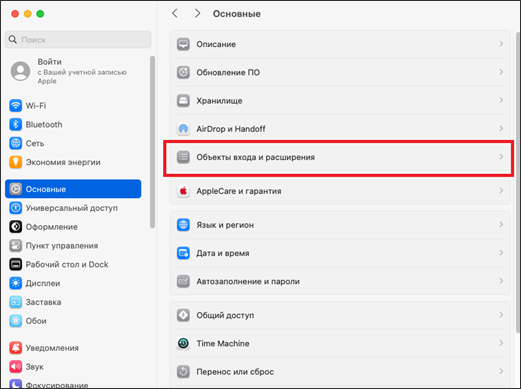This screenshot has height=389, width=521.
Task: Click the Дата и время calendar icon
Action: 183,253
